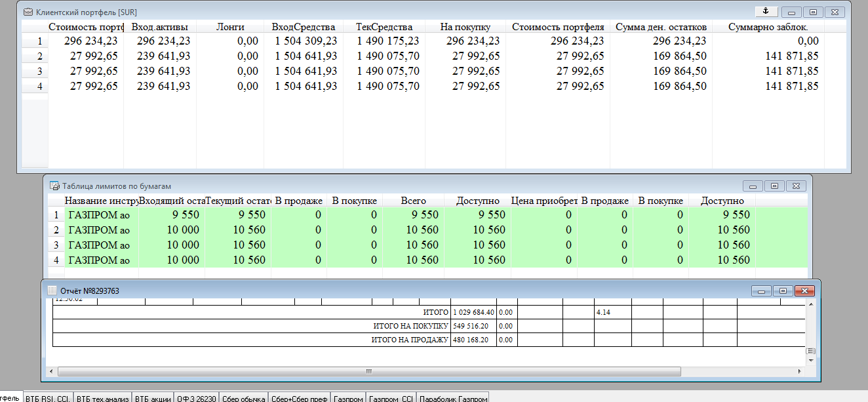
Task: Close the Отчёт №8293763 report window
Action: pyautogui.click(x=803, y=291)
